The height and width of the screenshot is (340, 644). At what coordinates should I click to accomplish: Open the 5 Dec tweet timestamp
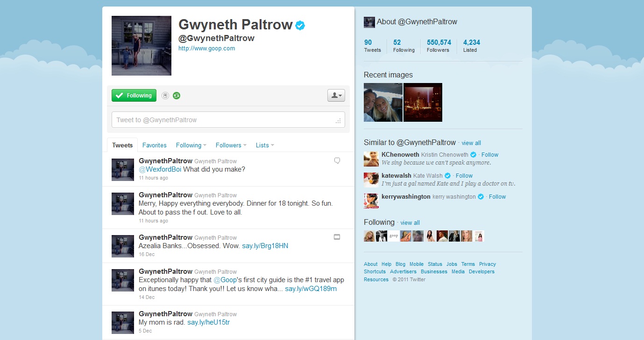145,331
